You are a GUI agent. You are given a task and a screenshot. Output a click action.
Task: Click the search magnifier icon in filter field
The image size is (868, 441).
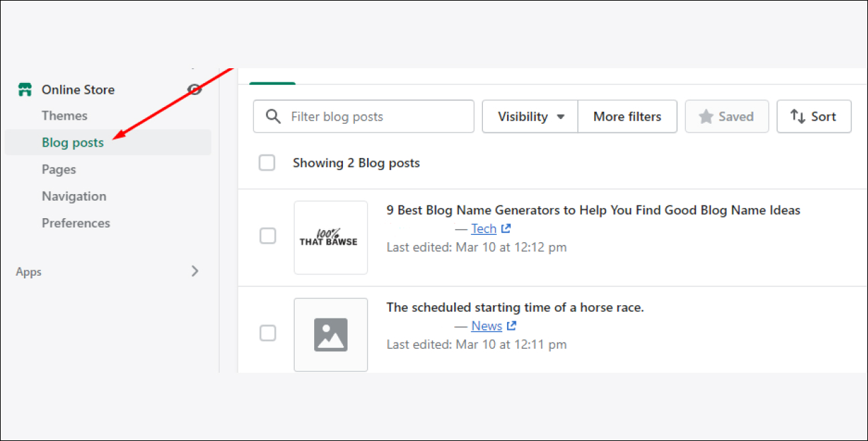coord(273,116)
